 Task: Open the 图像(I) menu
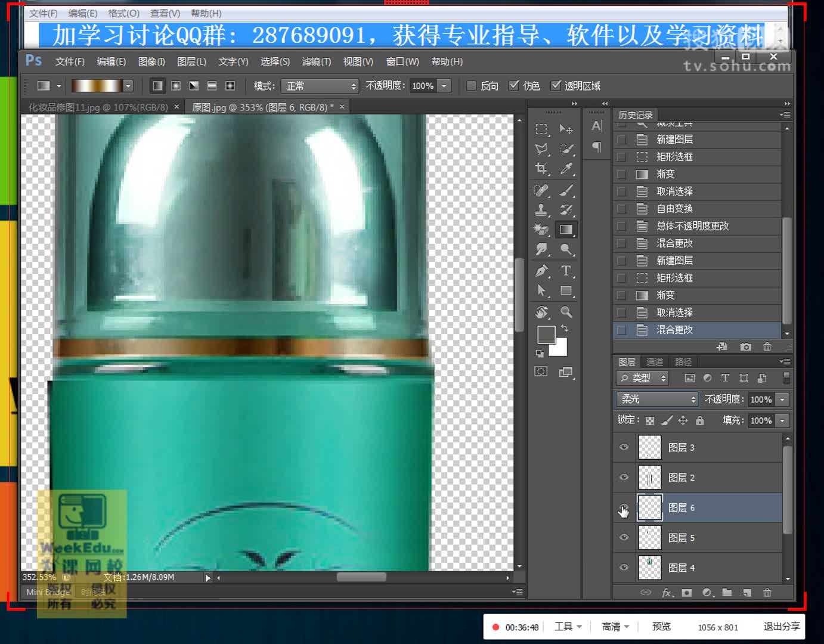click(151, 61)
